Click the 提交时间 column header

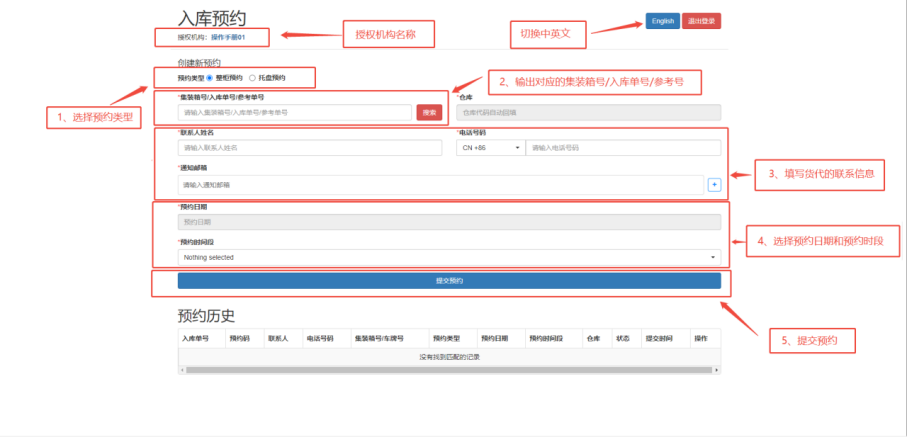(660, 338)
